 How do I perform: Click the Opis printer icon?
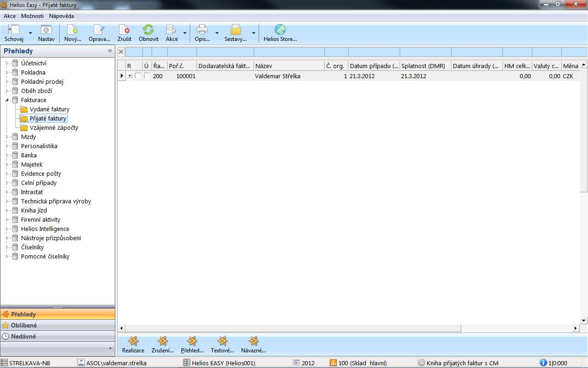click(202, 30)
